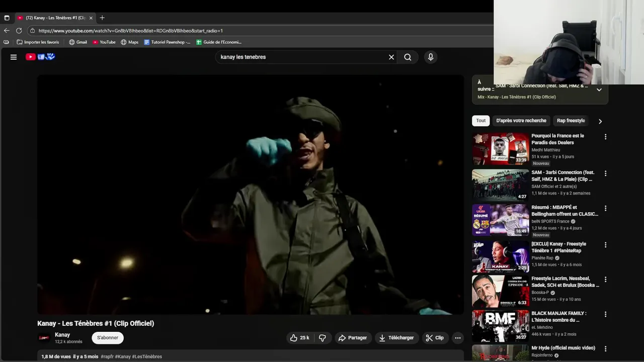Pause the Kanay video in the player
Screen dimensions: 644x362
click(x=251, y=195)
